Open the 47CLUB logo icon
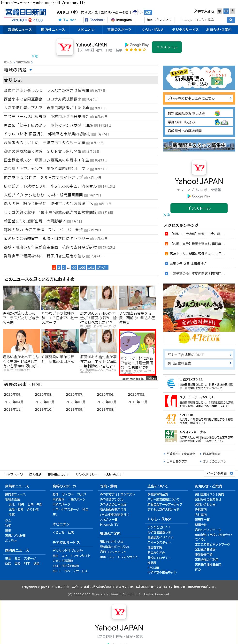Image resolution: width=238 pixels, height=644 pixels. [x=171, y=419]
